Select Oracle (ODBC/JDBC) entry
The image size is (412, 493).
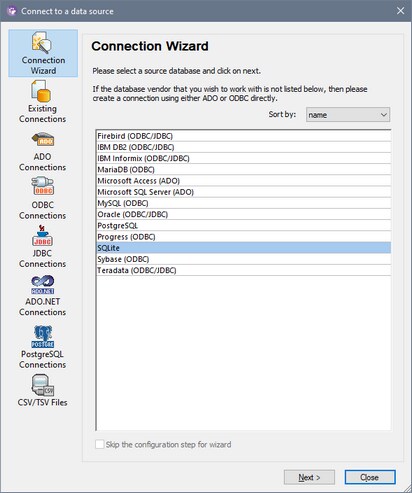(x=244, y=214)
